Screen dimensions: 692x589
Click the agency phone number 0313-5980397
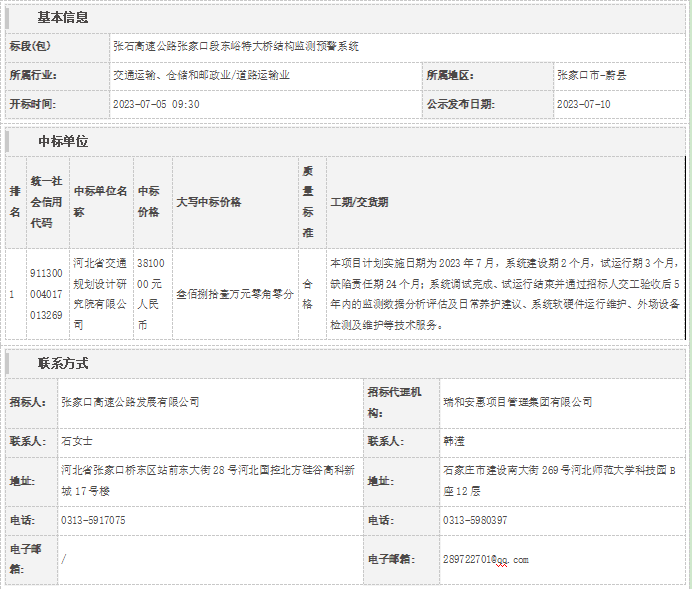[474, 520]
